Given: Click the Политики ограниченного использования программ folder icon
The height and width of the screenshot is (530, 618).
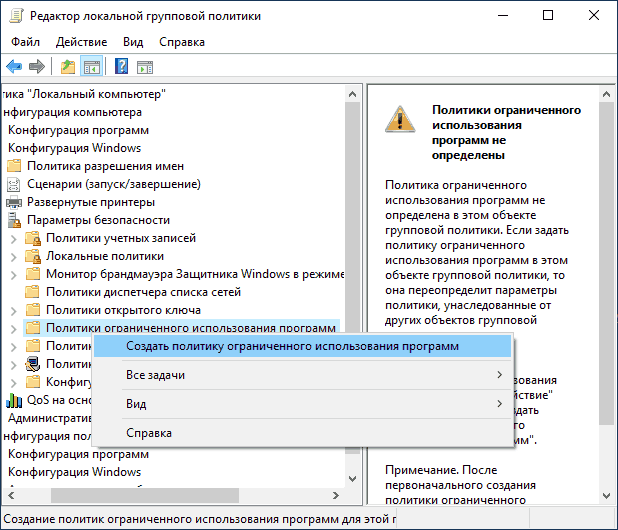Looking at the screenshot, I should point(33,328).
